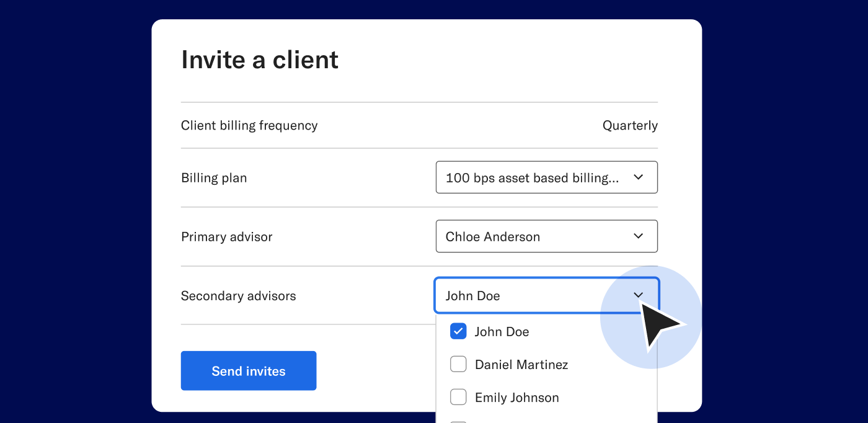Screen dimensions: 868x423
Task: Click the 100 bps asset based billing option
Action: 531,177
